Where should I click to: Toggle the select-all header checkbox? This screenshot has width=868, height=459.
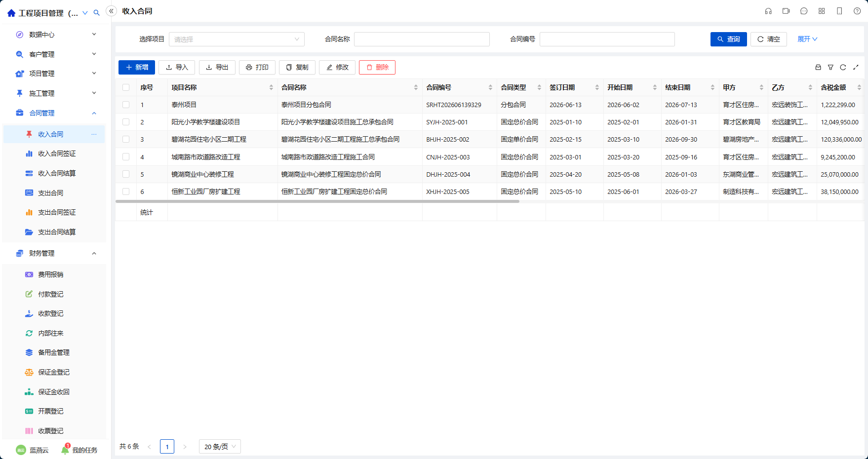click(126, 87)
